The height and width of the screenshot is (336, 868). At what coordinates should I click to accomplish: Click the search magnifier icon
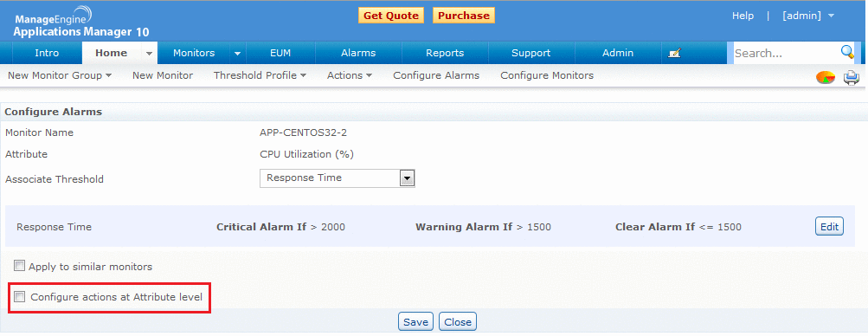(847, 53)
